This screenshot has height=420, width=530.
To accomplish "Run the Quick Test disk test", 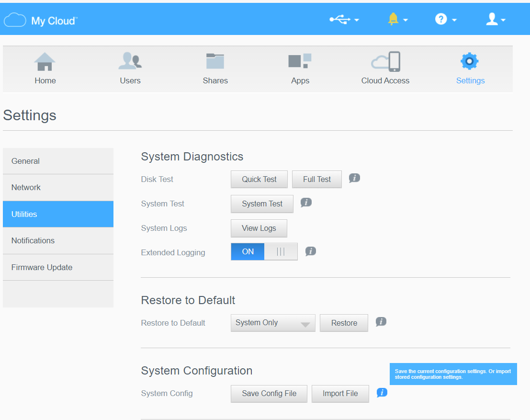I will pyautogui.click(x=259, y=179).
